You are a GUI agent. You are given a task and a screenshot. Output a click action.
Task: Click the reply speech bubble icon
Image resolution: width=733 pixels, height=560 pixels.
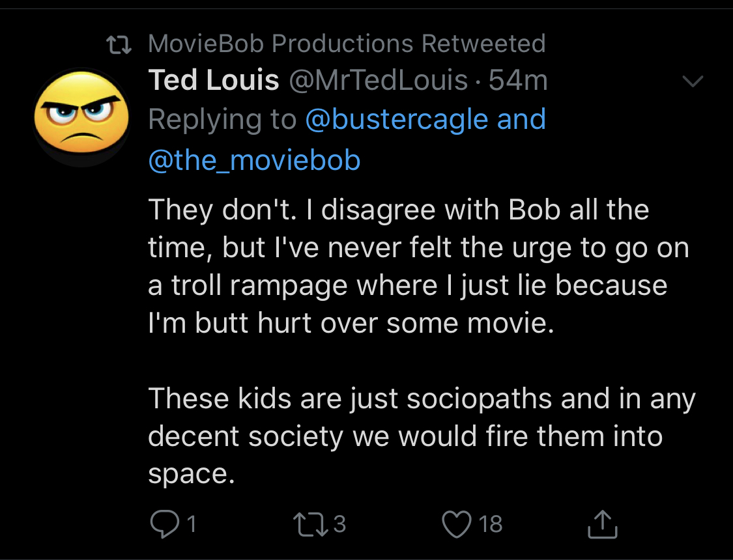click(165, 524)
